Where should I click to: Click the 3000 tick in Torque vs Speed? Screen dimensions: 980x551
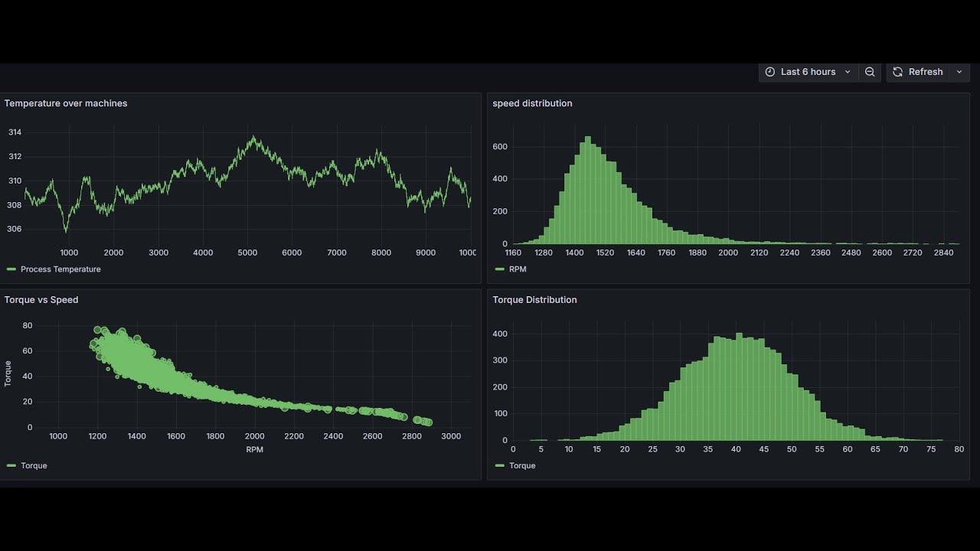click(x=451, y=436)
